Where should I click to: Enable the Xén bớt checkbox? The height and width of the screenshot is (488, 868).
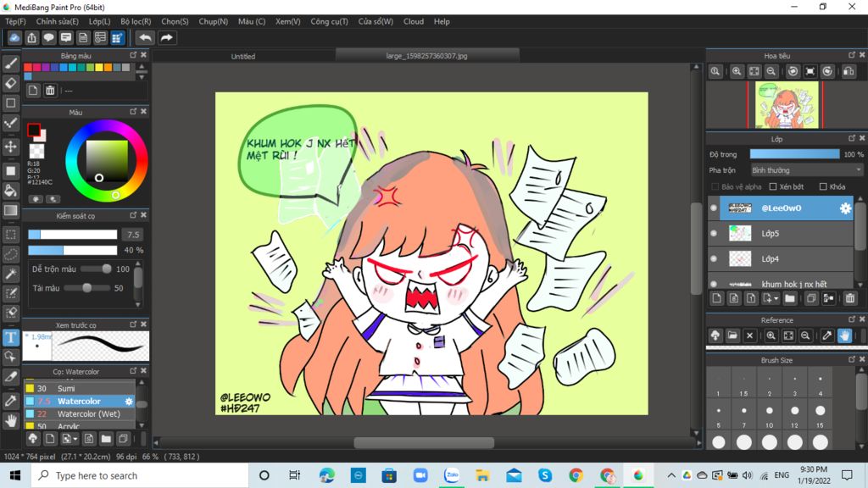click(x=773, y=186)
